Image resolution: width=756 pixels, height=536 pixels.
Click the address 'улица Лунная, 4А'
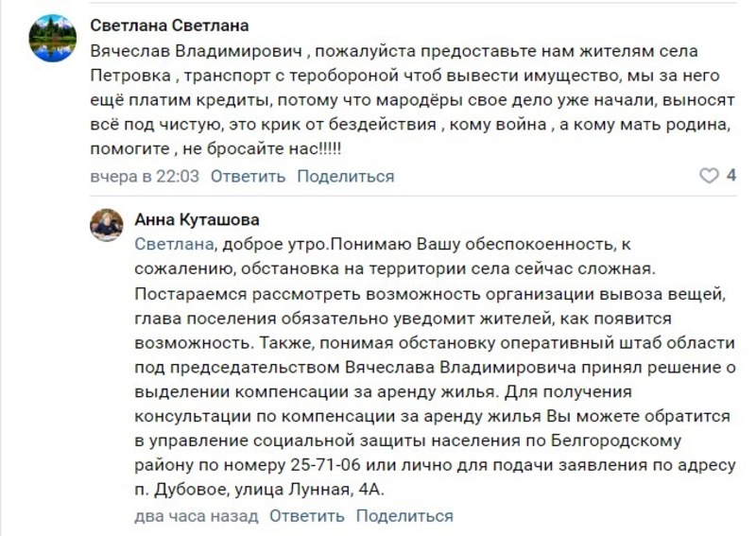click(309, 490)
